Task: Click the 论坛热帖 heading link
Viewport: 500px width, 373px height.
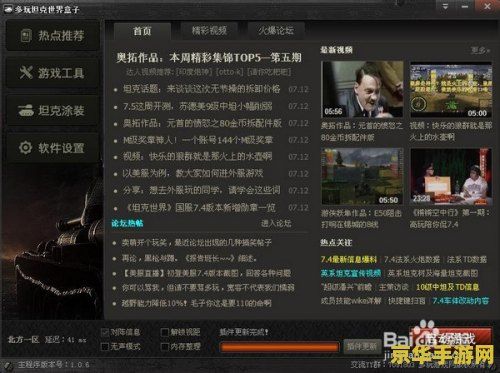Action: [x=127, y=223]
